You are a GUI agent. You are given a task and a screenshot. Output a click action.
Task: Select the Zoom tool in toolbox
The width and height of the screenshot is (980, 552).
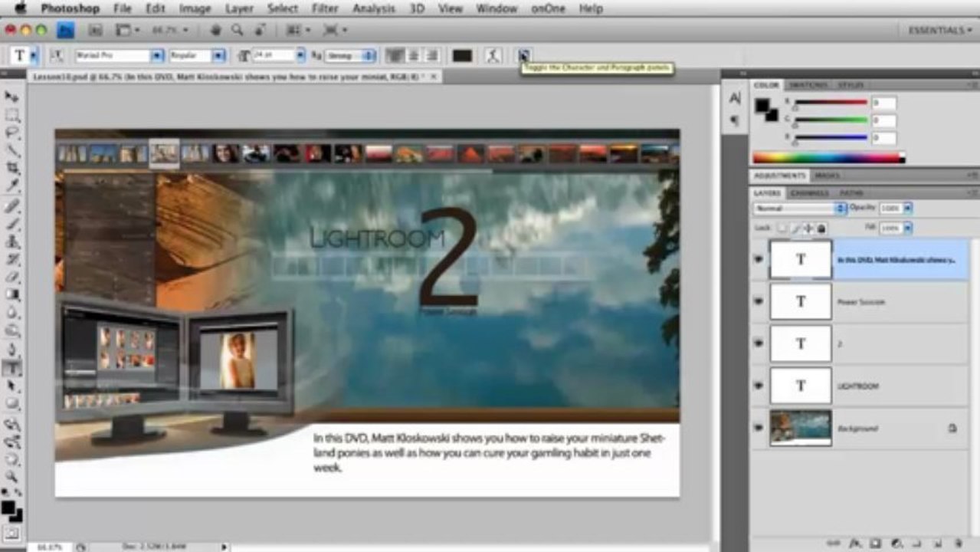tap(12, 477)
